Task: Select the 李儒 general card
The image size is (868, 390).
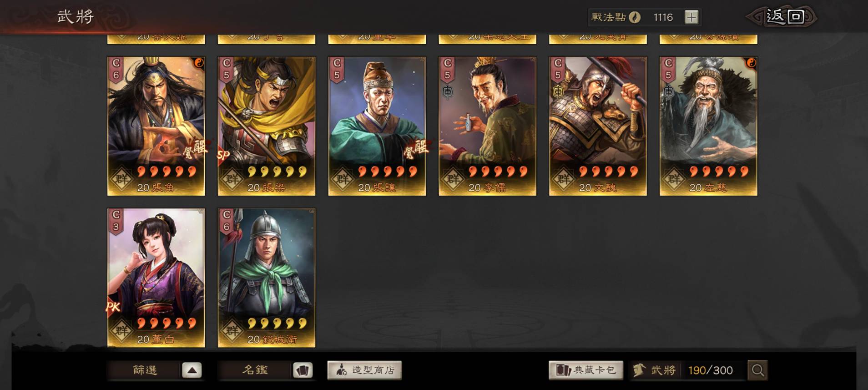Action: click(487, 126)
